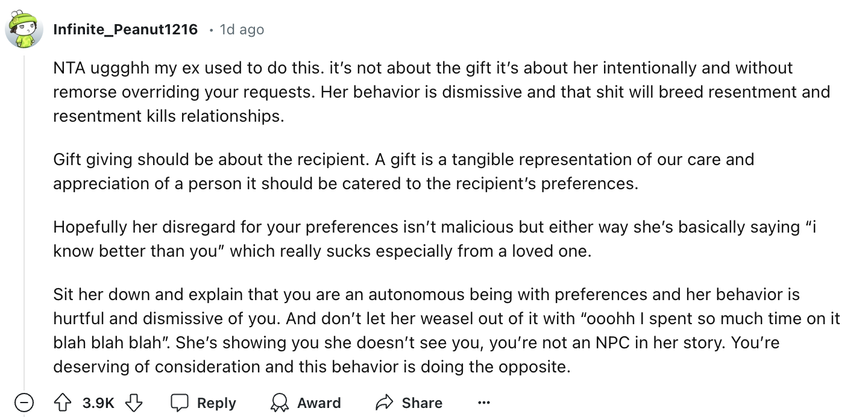Open sharing options via Share
The width and height of the screenshot is (868, 417).
(409, 403)
